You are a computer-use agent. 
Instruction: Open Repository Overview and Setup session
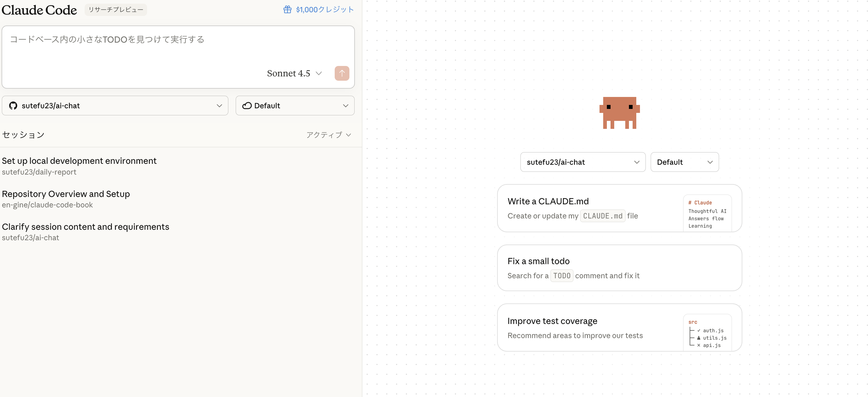point(66,194)
